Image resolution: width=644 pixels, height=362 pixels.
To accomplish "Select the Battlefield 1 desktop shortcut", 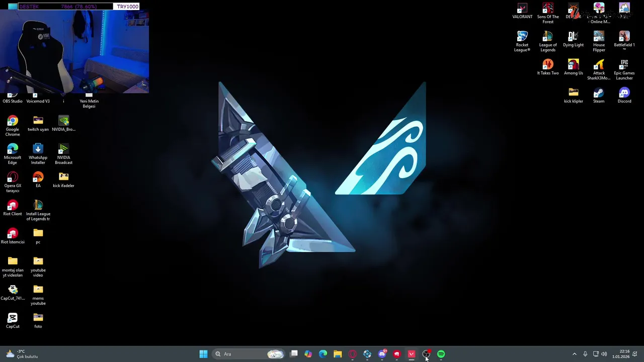I will click(624, 41).
